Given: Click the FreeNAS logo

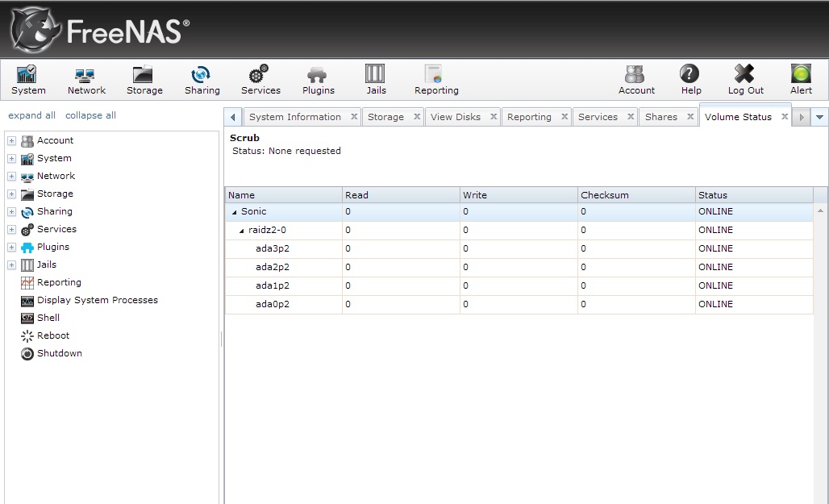Looking at the screenshot, I should point(100,30).
